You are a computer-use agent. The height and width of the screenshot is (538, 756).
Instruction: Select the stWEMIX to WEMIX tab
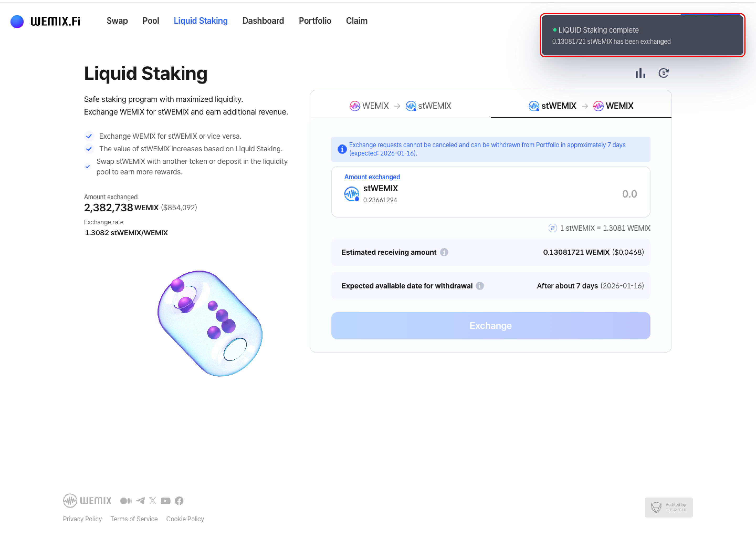point(581,106)
